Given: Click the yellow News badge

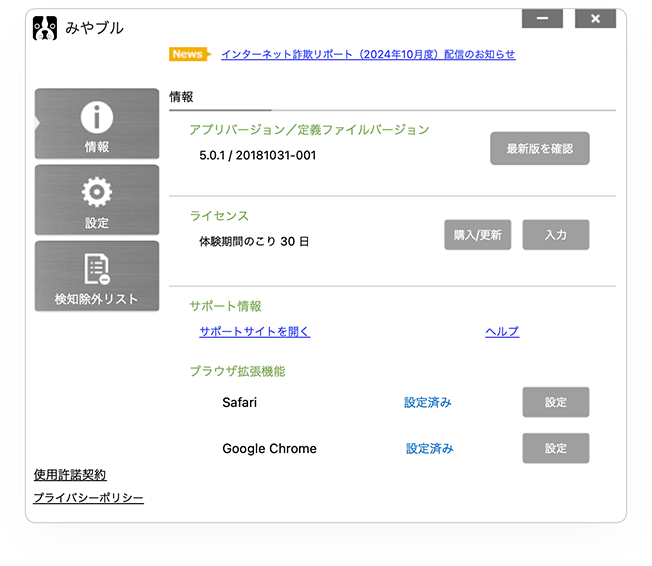Looking at the screenshot, I should coord(189,54).
